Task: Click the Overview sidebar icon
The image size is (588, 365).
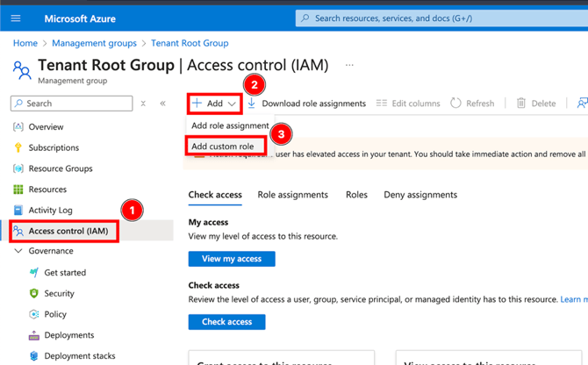Action: pyautogui.click(x=18, y=126)
